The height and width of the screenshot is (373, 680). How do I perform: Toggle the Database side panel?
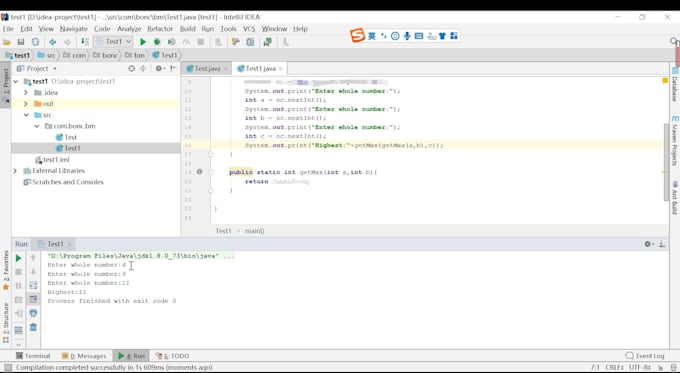[x=675, y=84]
